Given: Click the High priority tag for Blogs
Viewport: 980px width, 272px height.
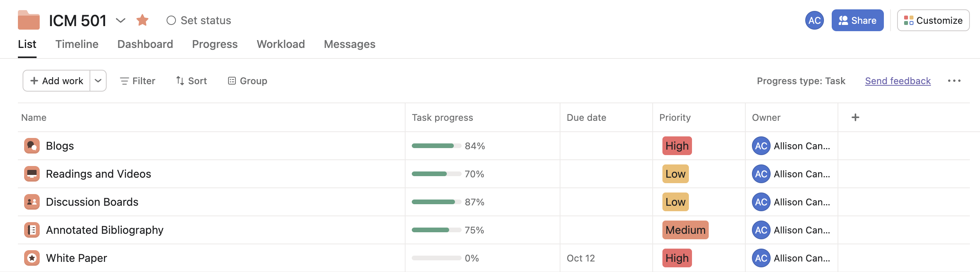Looking at the screenshot, I should [x=677, y=146].
